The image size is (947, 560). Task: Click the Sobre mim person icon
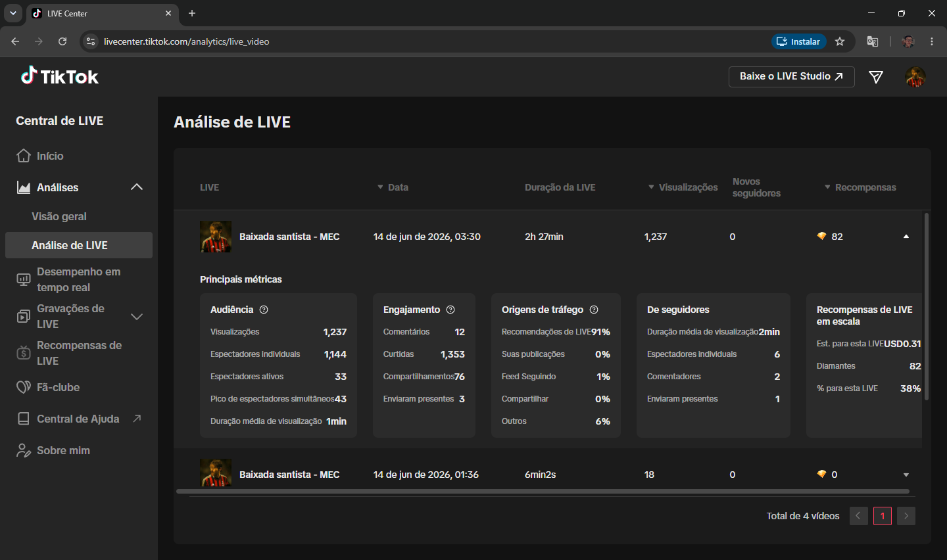24,450
